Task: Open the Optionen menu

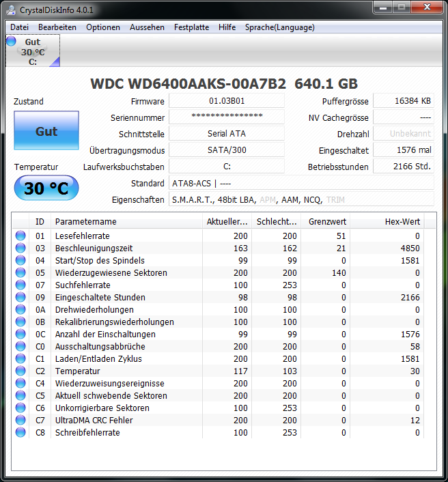Action: point(103,27)
